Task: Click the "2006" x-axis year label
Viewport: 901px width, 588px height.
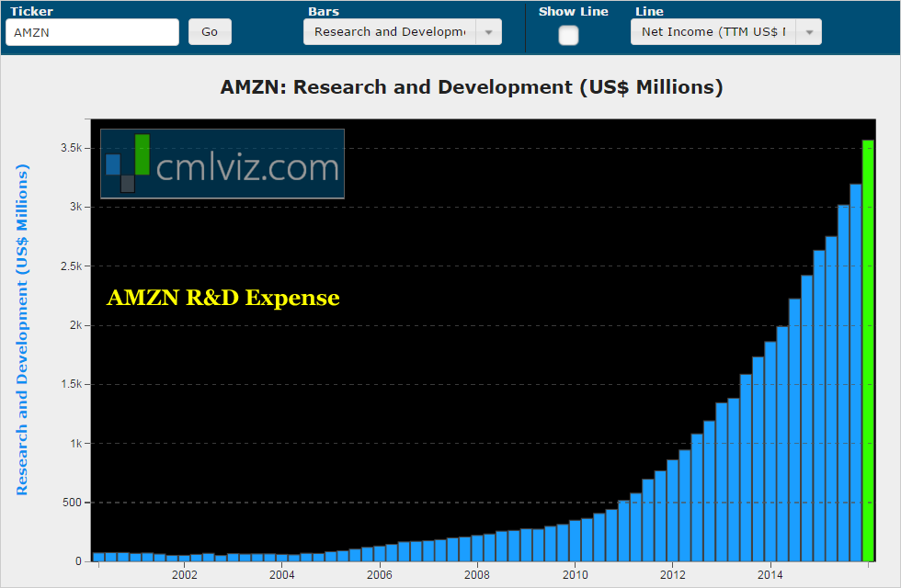Action: pos(379,575)
